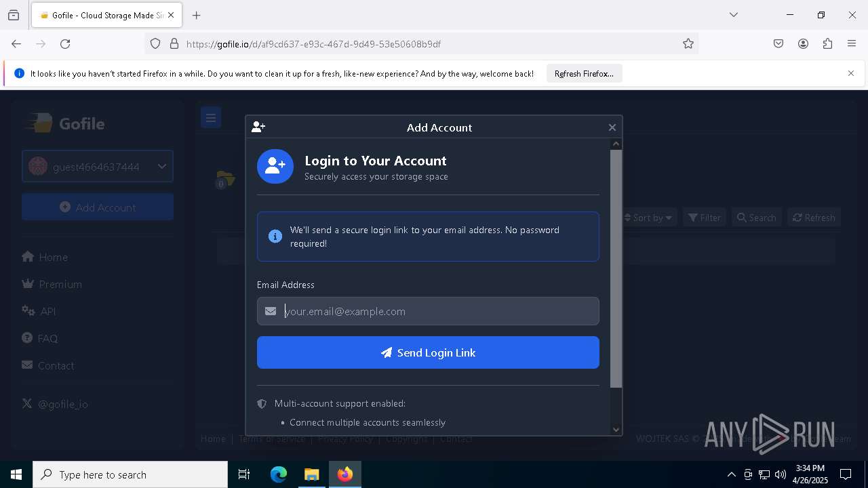Image resolution: width=868 pixels, height=488 pixels.
Task: Click the folder icon in content area
Action: [x=225, y=179]
